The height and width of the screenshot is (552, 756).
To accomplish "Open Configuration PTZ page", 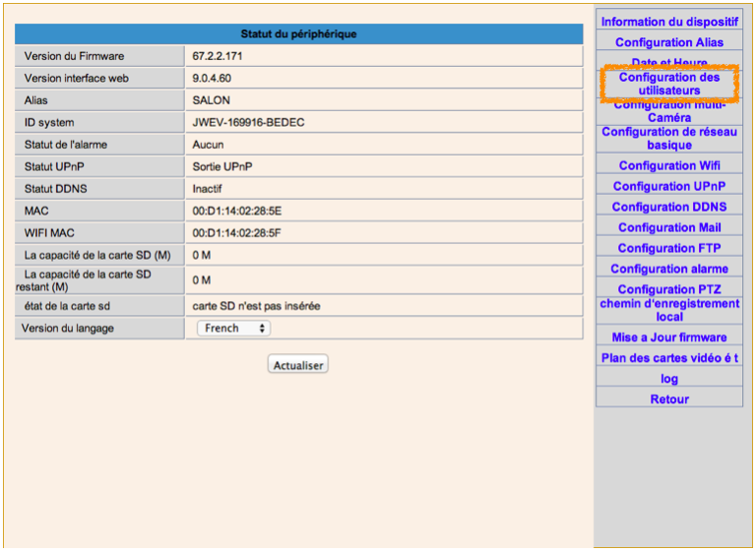I will tap(669, 289).
